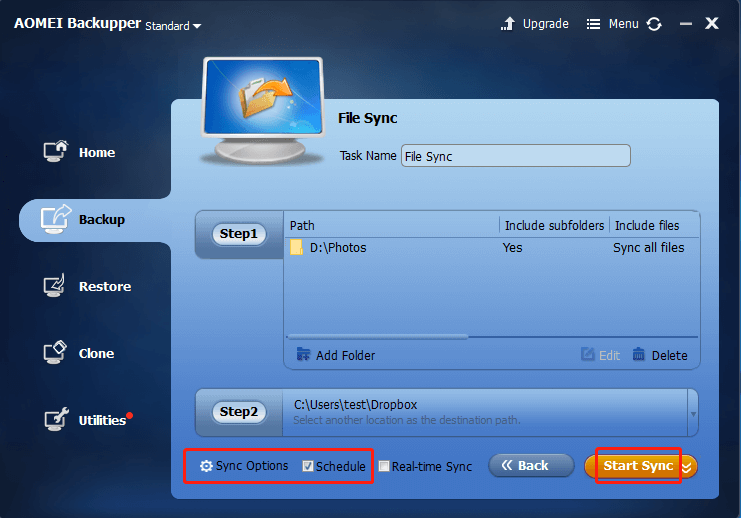Open Sync Options gear icon
Screen dimensions: 741x518
pyautogui.click(x=206, y=466)
